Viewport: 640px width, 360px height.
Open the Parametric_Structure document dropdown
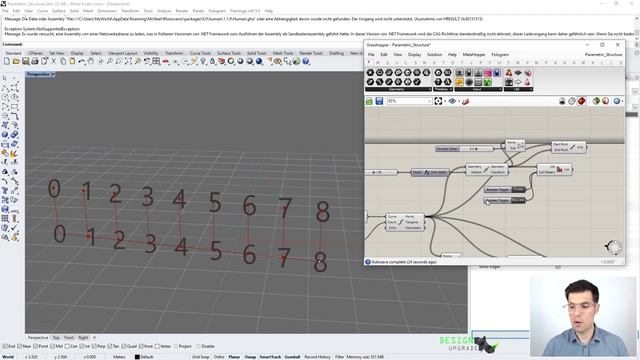tap(603, 54)
